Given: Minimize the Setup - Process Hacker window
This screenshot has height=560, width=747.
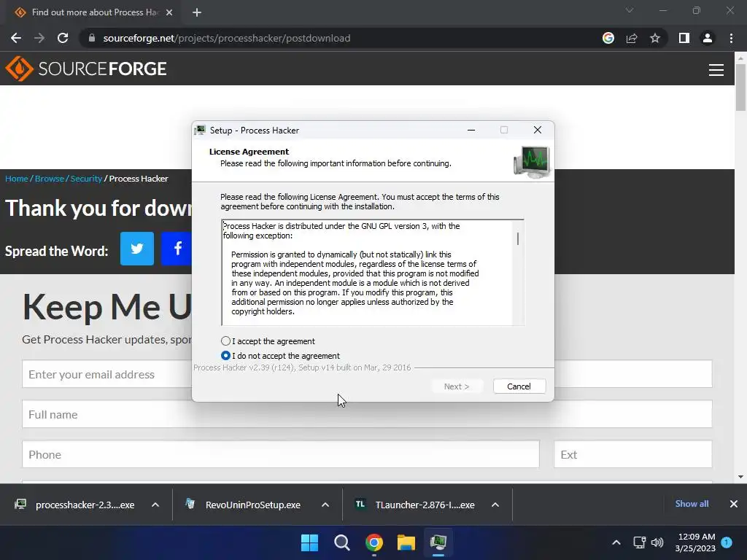Looking at the screenshot, I should click(x=471, y=130).
